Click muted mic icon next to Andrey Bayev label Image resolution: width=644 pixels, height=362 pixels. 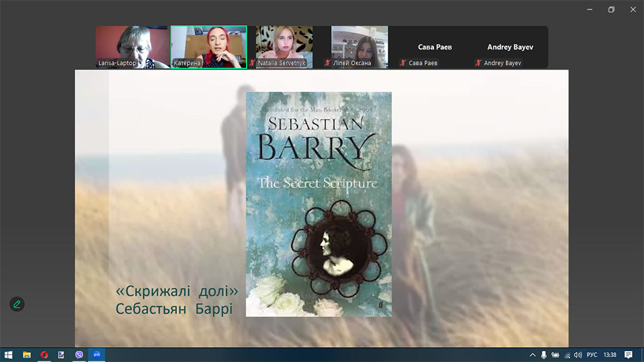pos(478,63)
